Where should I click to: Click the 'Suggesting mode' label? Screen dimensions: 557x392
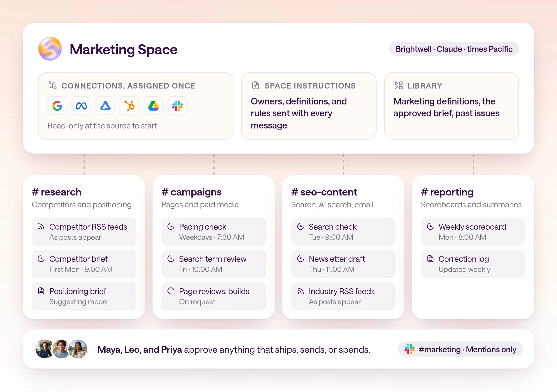click(x=78, y=302)
